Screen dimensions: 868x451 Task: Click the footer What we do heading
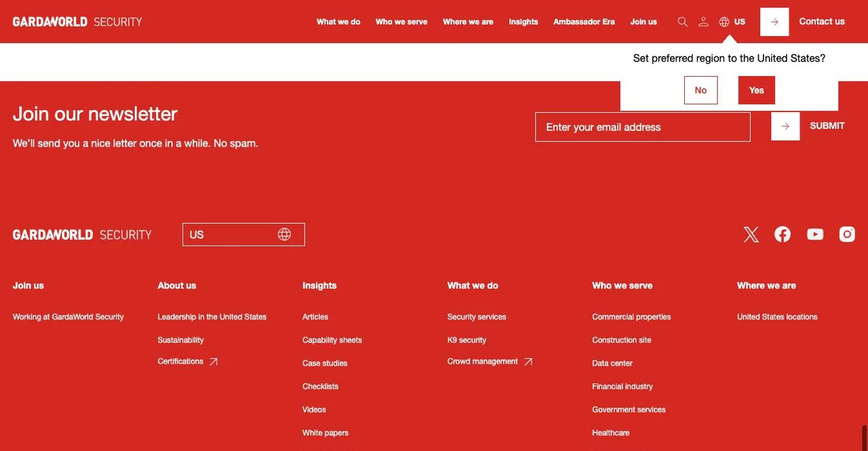tap(473, 286)
